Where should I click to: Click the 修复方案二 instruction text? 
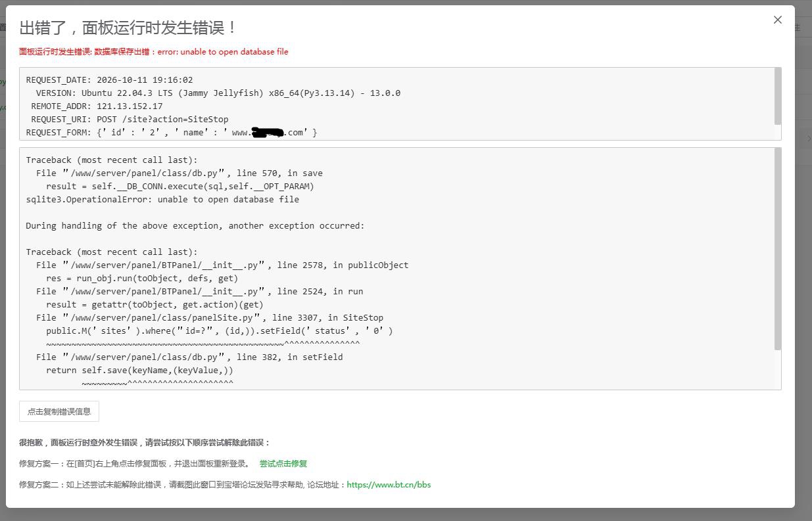(x=182, y=485)
